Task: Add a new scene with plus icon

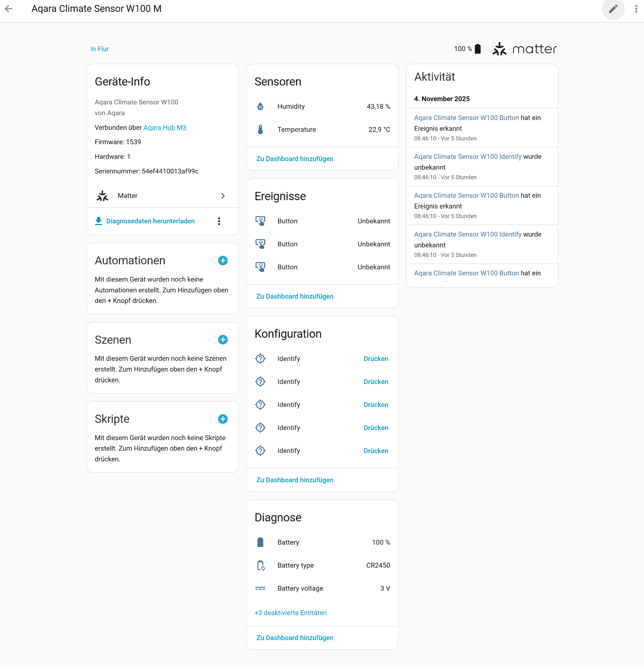Action: click(223, 340)
